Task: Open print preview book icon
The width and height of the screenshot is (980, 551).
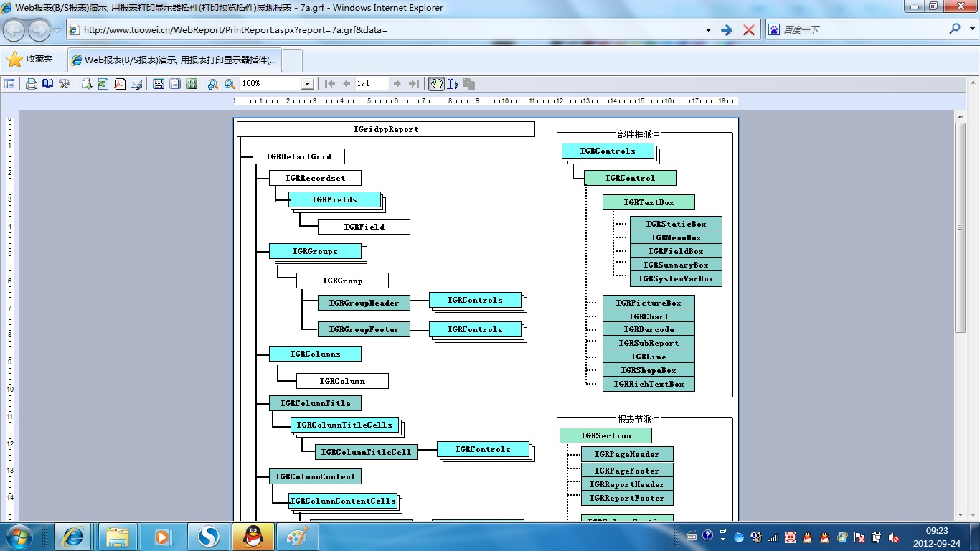Action: 48,84
